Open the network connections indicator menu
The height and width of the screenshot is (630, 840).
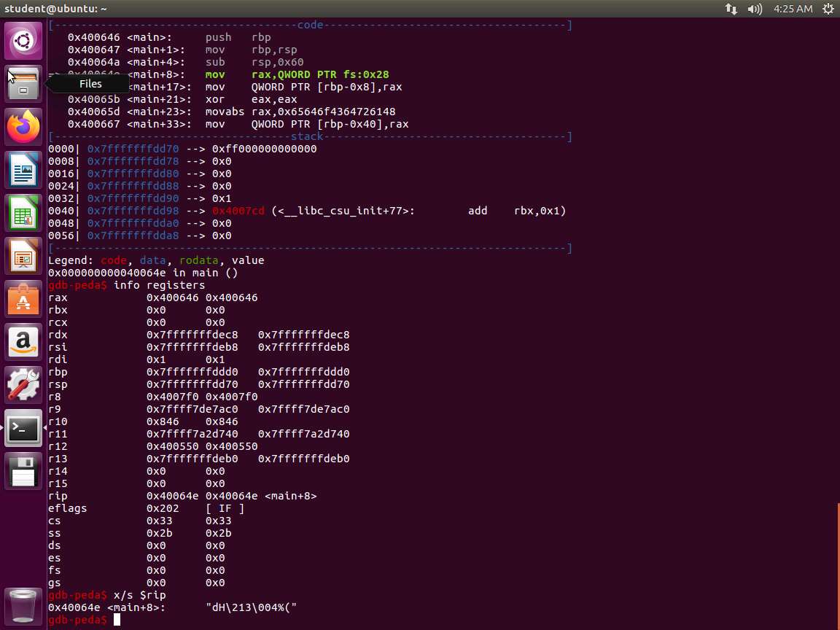731,9
